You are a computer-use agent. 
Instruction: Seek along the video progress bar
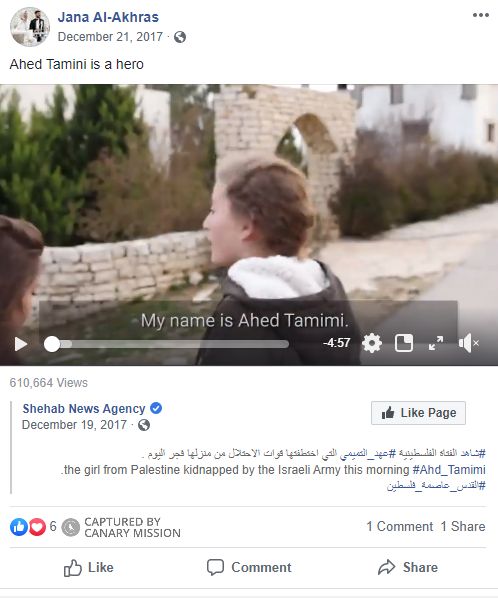pyautogui.click(x=167, y=344)
